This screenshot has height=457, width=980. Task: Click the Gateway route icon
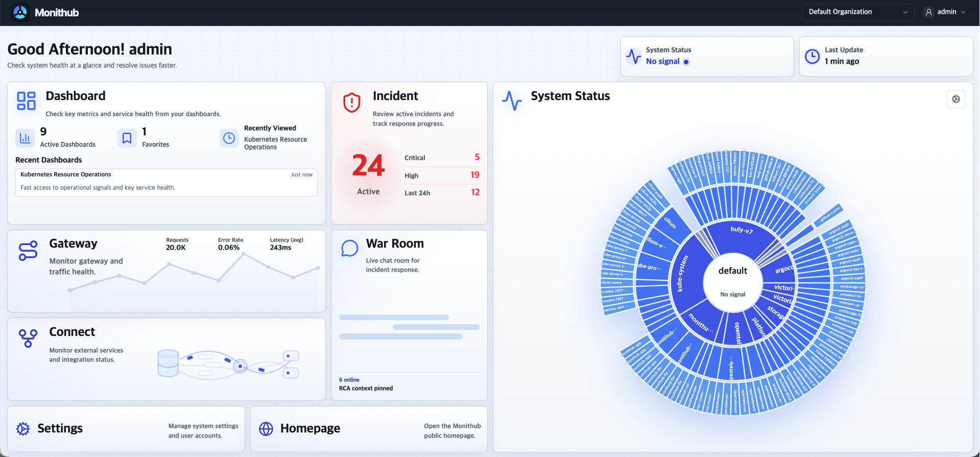click(28, 251)
